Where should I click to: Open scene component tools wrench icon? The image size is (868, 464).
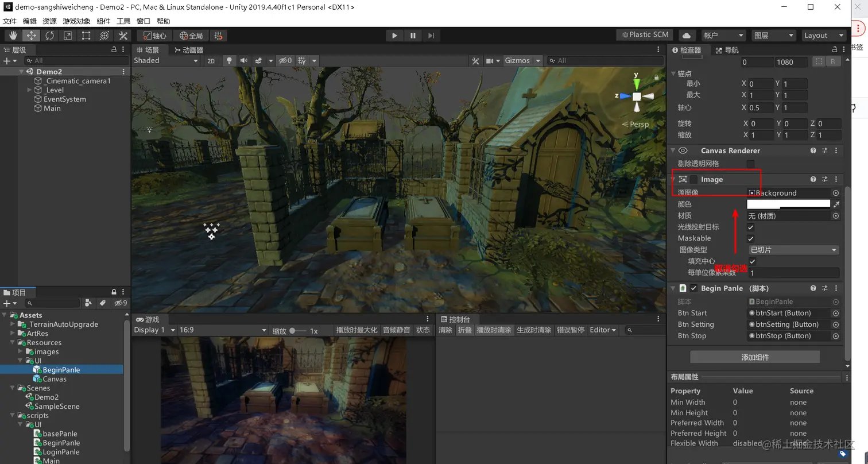(475, 60)
